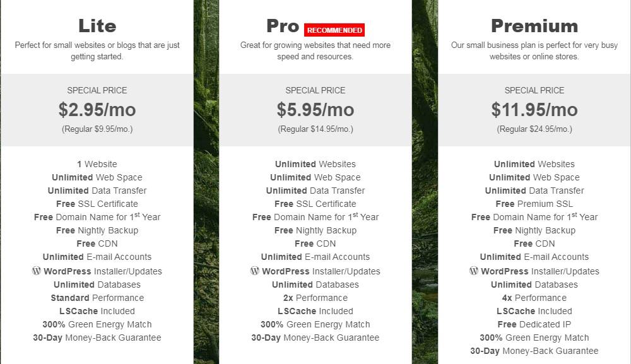This screenshot has width=631, height=364.
Task: Select the Premium plan heading
Action: point(534,26)
